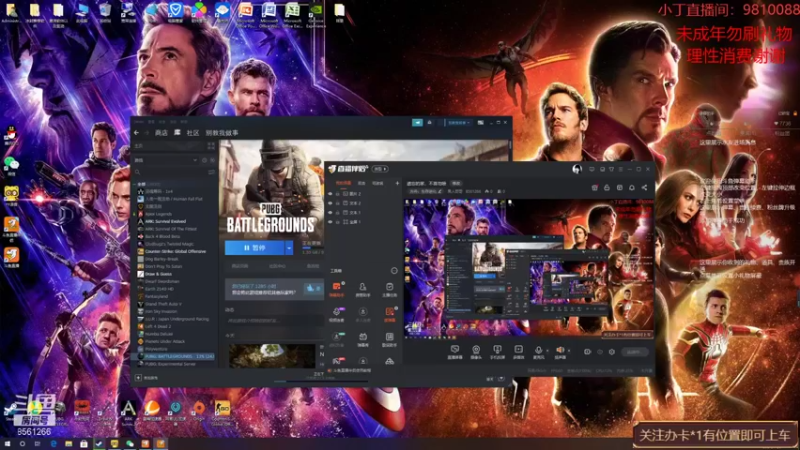Hide the 全屏 1 source layer
Image resolution: width=800 pixels, height=450 pixels.
[330, 222]
